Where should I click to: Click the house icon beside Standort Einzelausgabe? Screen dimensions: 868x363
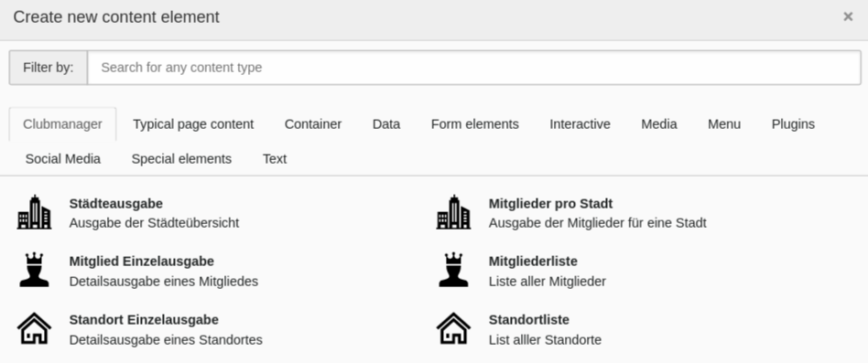point(34,328)
